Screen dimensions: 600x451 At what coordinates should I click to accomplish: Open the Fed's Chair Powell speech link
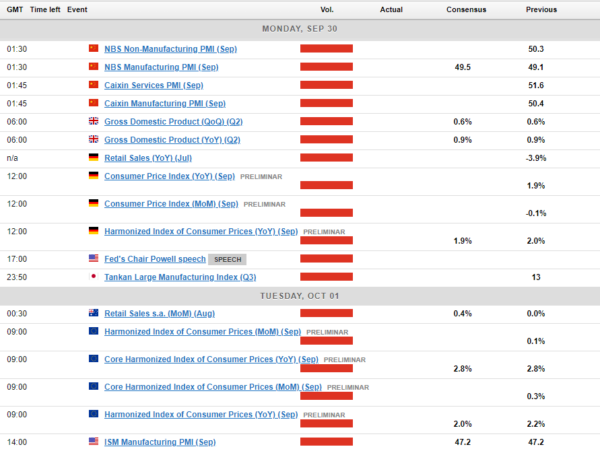tap(153, 258)
